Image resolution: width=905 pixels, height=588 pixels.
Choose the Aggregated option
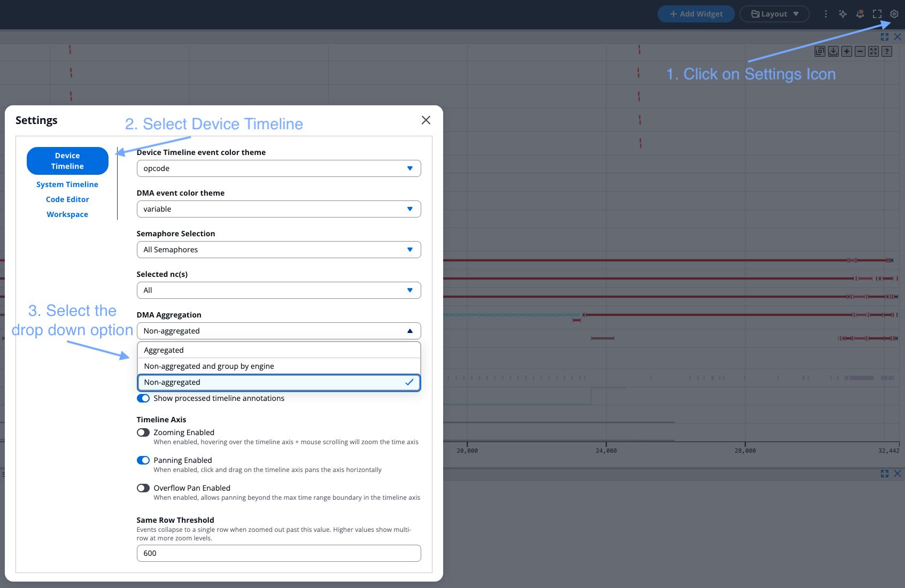(x=279, y=350)
